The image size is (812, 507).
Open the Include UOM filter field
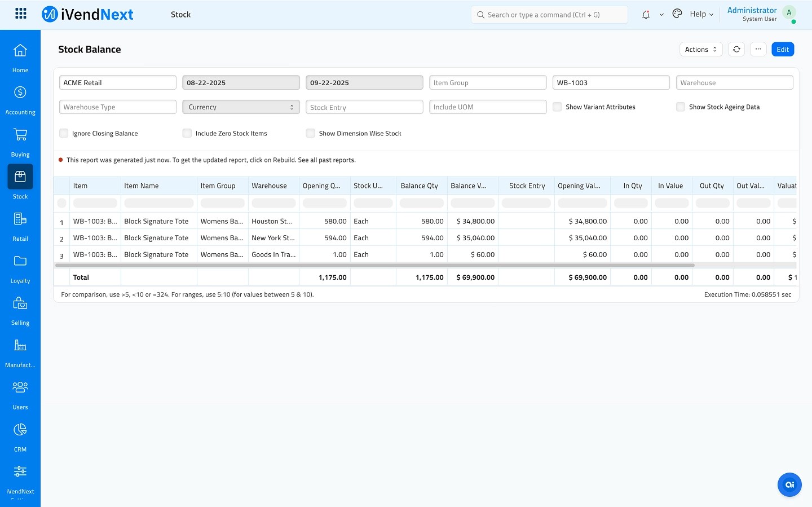tap(488, 107)
